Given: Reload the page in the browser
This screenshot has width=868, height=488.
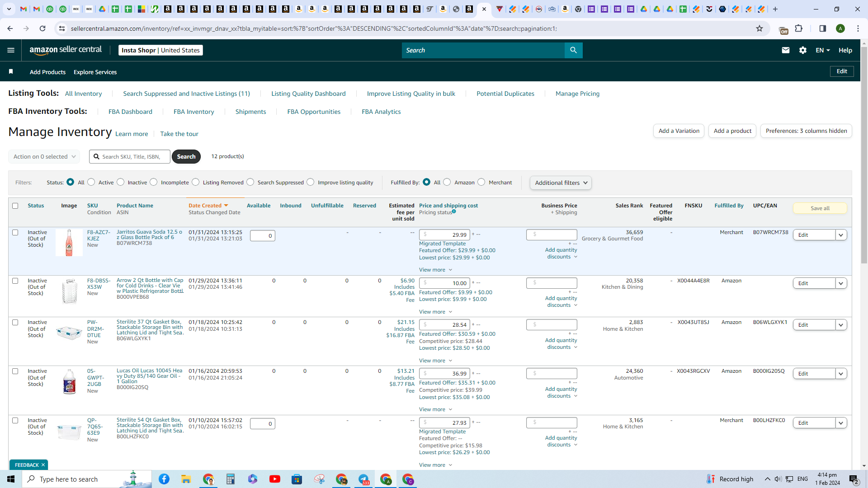Looking at the screenshot, I should click(42, 28).
